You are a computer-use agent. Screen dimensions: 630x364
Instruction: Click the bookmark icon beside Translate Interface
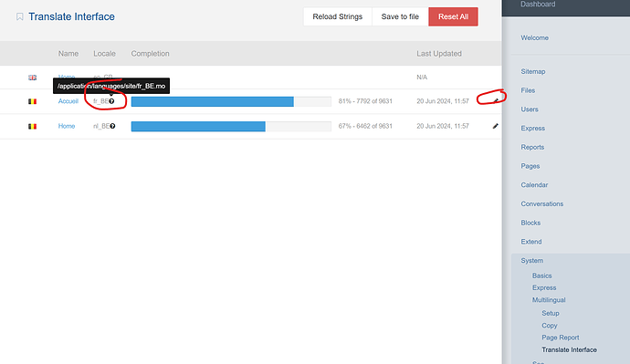(19, 16)
